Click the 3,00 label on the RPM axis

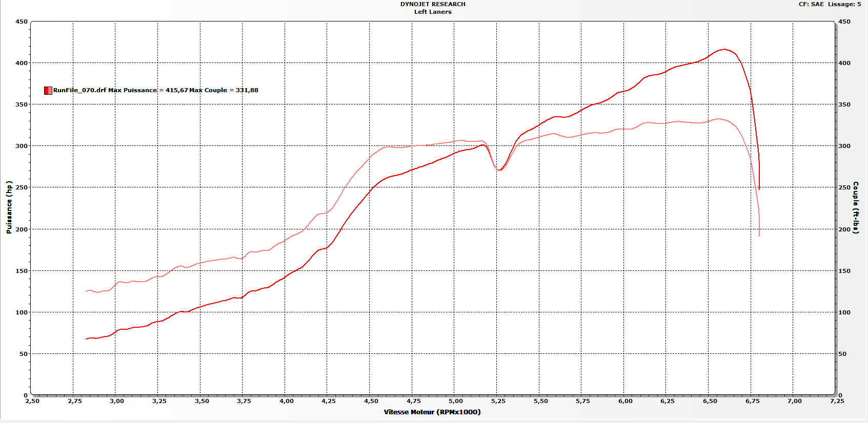coord(117,401)
